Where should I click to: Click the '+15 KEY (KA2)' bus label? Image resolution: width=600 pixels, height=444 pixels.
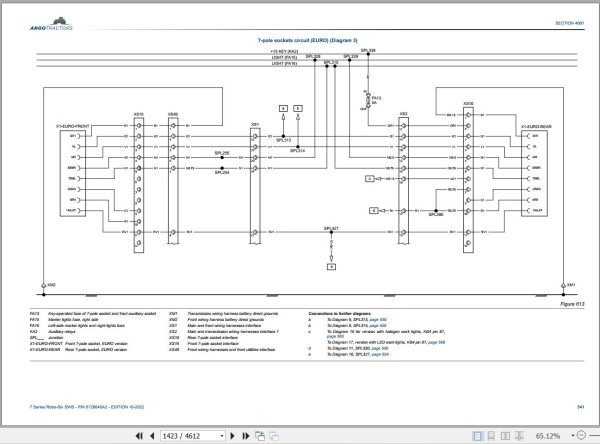tap(284, 51)
